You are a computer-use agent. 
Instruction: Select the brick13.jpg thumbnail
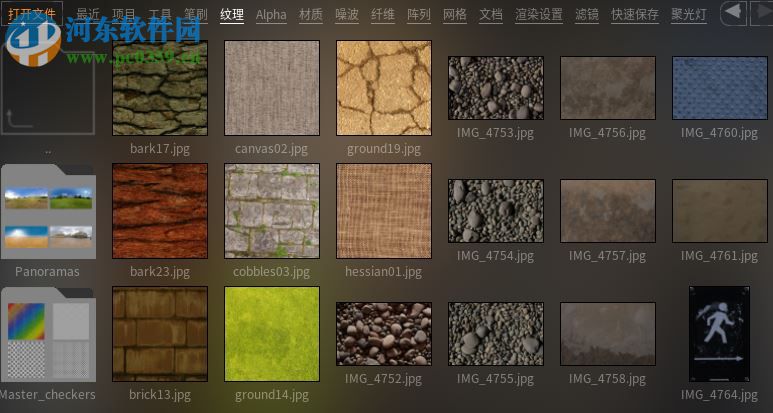point(160,334)
